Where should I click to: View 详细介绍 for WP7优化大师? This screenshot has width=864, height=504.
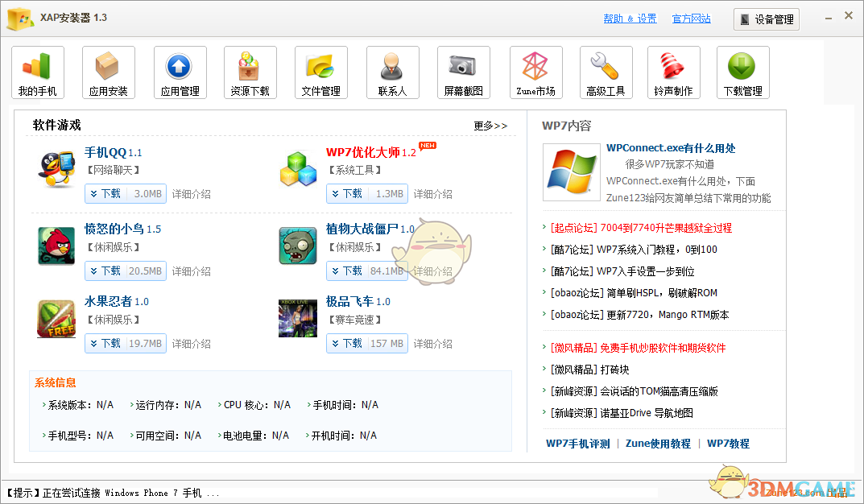pos(433,194)
